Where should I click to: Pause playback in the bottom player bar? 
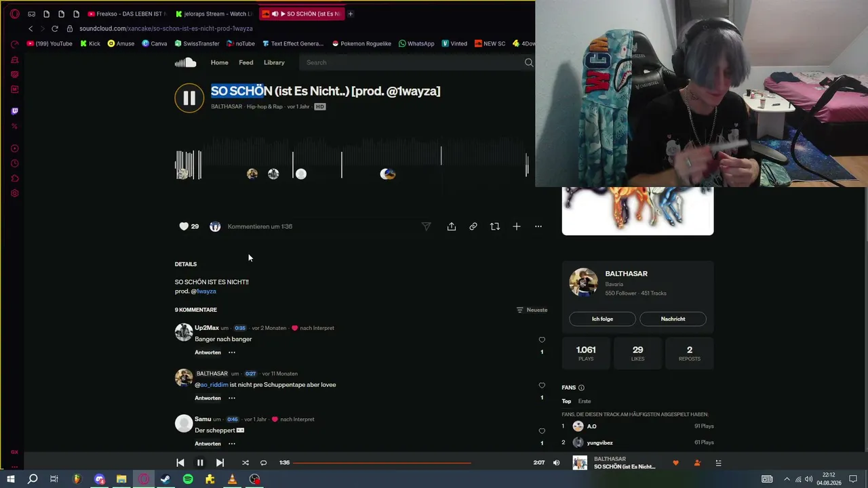(200, 463)
